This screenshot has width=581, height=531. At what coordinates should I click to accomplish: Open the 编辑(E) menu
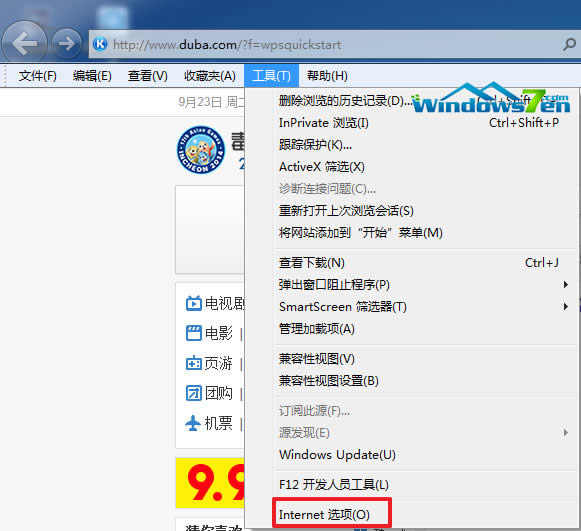click(92, 76)
